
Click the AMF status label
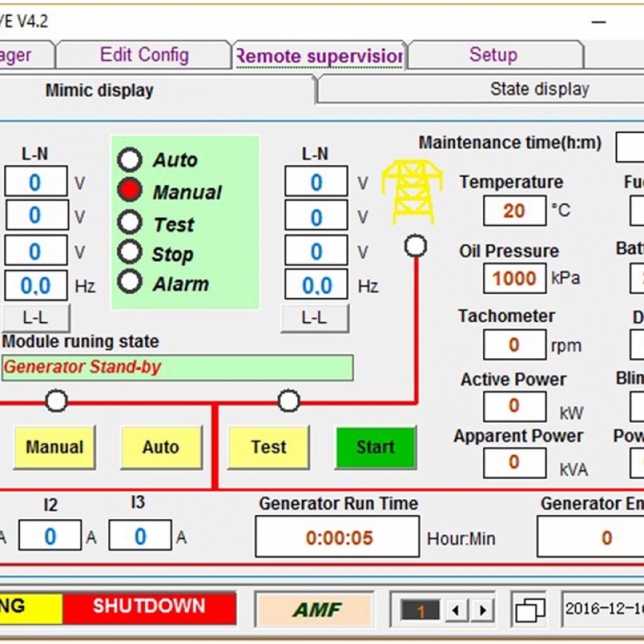coord(314,610)
